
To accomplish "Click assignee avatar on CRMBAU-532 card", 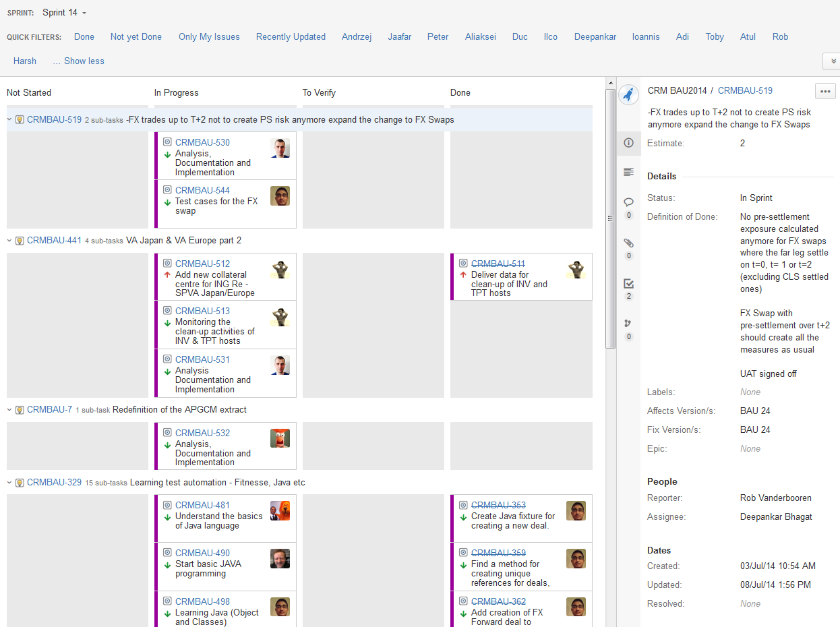I will tap(280, 438).
